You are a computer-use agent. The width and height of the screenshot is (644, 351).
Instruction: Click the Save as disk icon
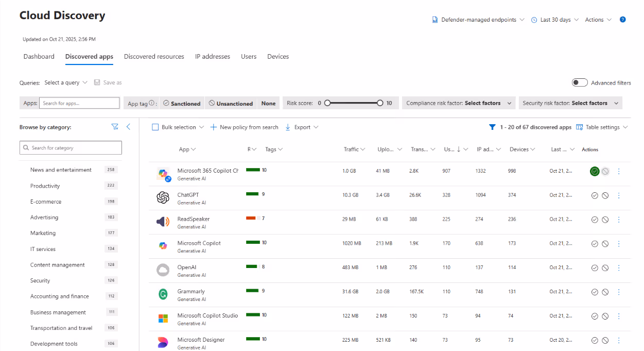(97, 82)
